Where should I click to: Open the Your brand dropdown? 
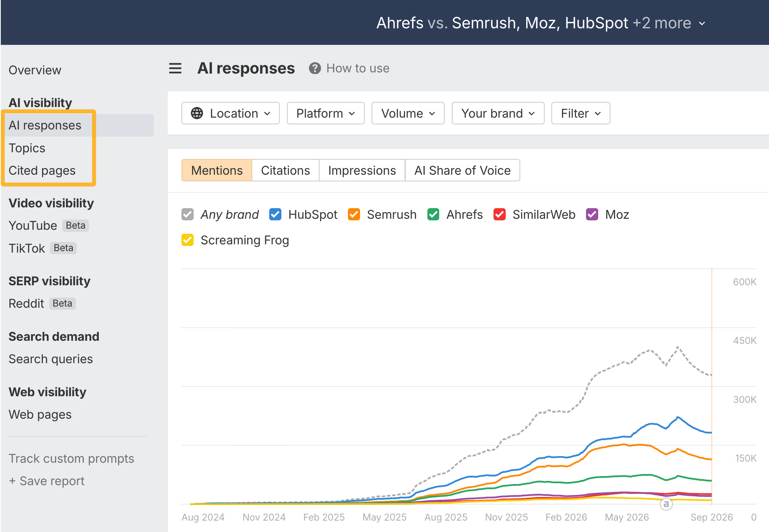[x=498, y=113]
